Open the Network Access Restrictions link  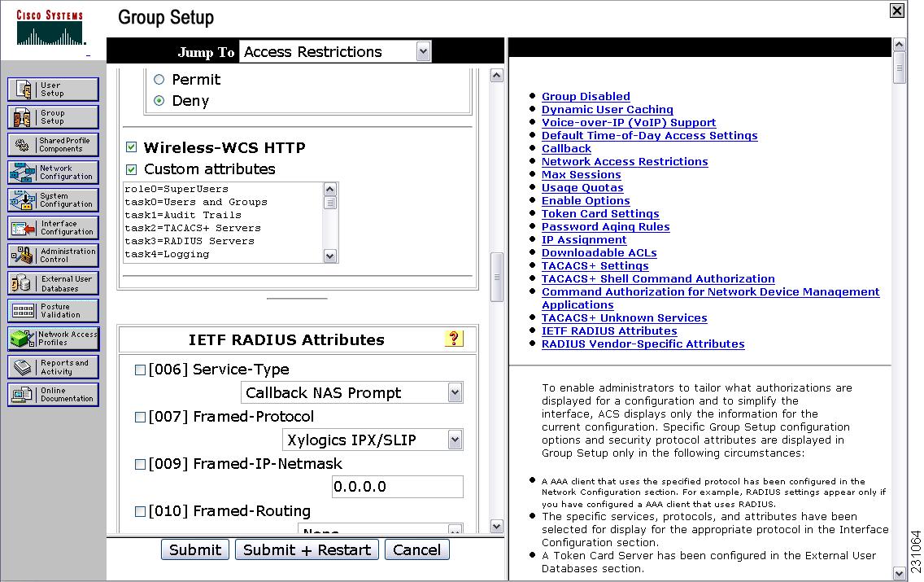tap(625, 161)
